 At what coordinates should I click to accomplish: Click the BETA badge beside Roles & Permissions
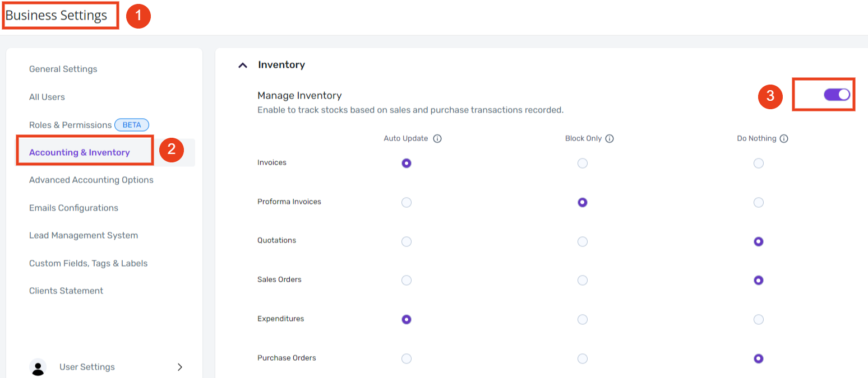(x=132, y=125)
